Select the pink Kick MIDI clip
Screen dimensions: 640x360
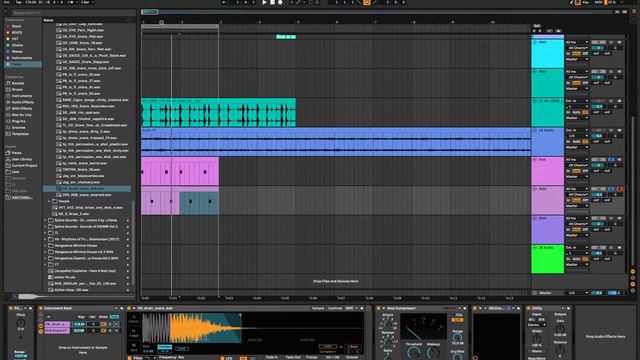180,171
